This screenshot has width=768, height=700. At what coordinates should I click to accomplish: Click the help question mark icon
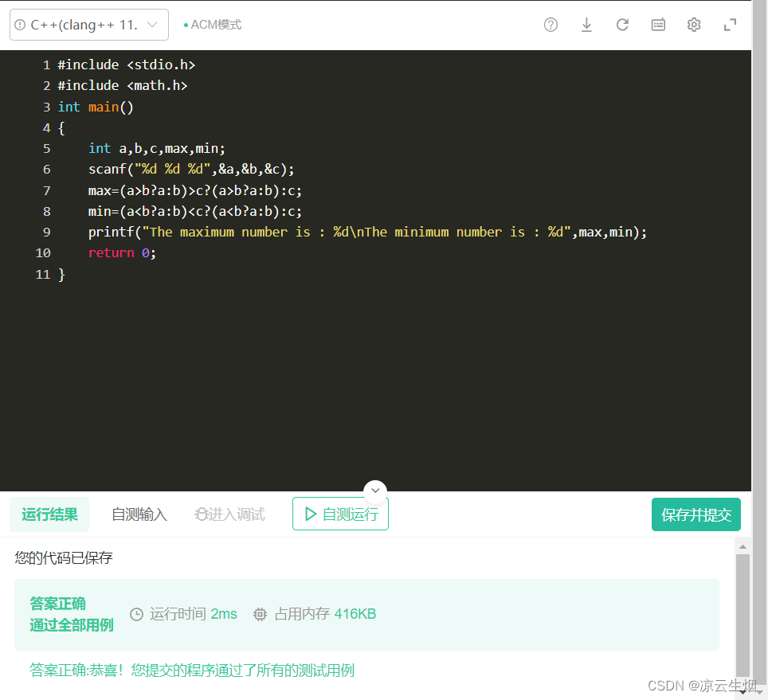pos(551,25)
